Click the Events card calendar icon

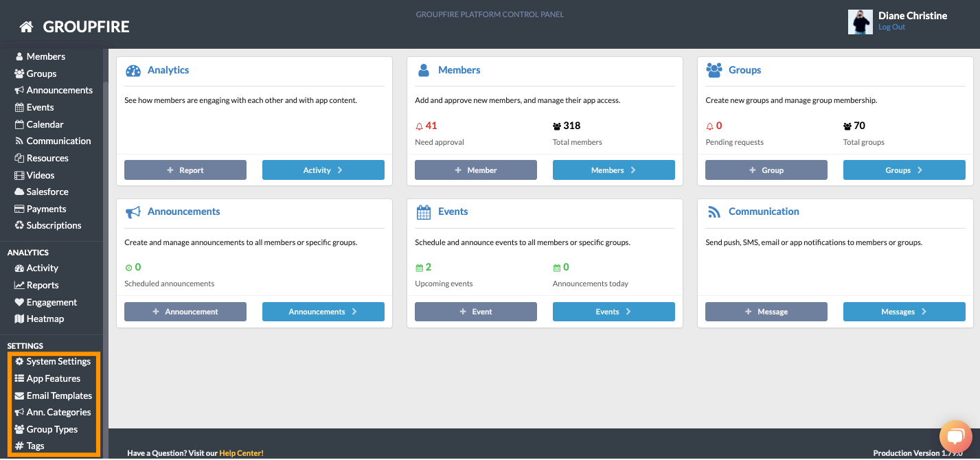click(424, 212)
